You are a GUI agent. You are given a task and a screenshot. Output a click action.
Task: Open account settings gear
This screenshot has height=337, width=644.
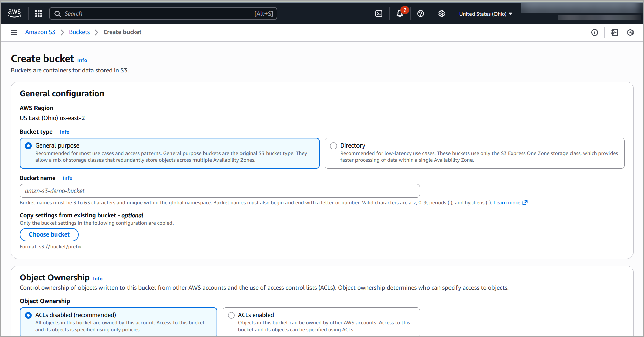click(441, 14)
